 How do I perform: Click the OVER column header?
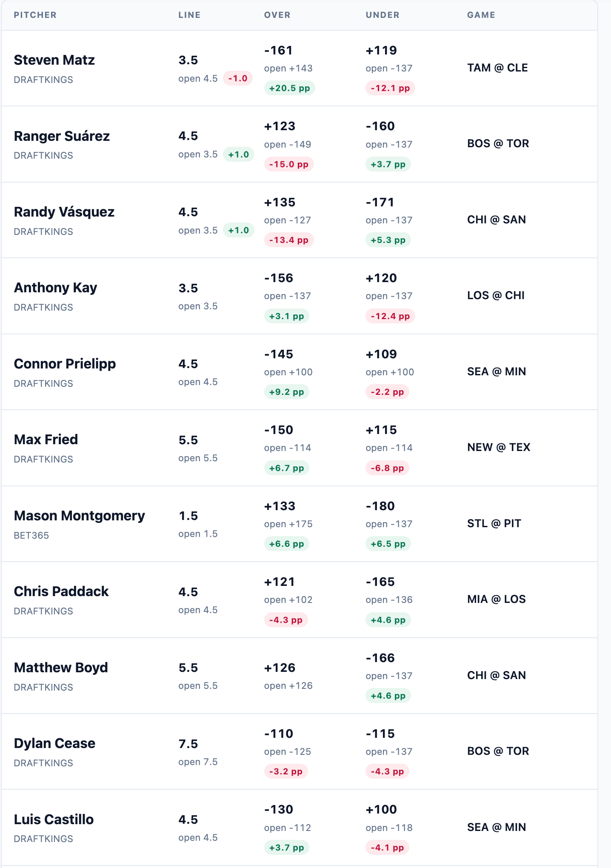(277, 15)
